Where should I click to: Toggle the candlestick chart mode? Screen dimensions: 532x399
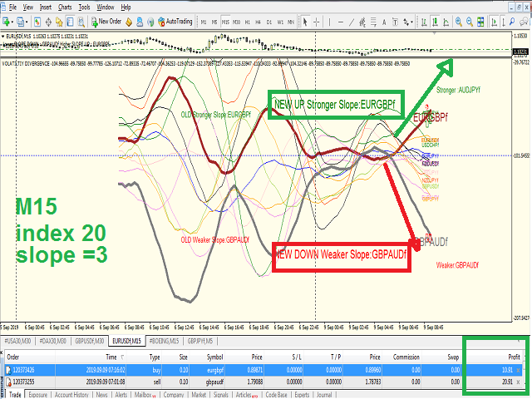[x=435, y=22]
